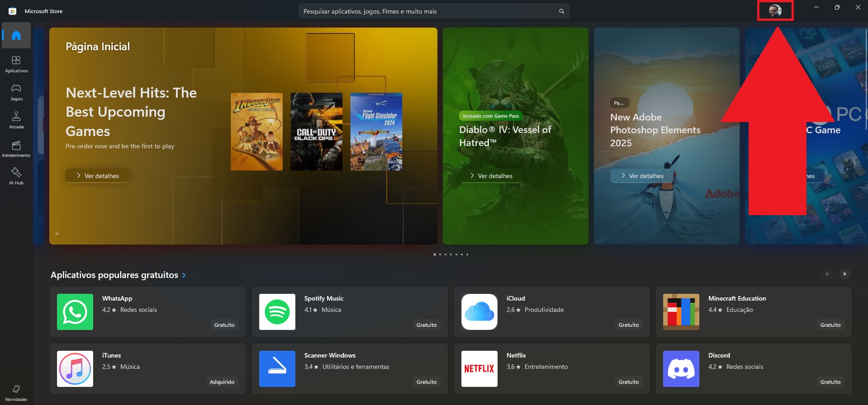Open the Diablo IV Vessel of Hatred title
The width and height of the screenshot is (868, 405).
(505, 136)
